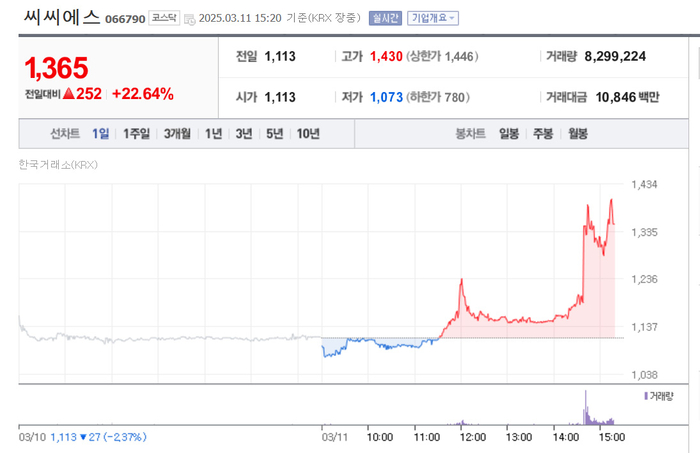Click the 하한가 780 text

438,97
